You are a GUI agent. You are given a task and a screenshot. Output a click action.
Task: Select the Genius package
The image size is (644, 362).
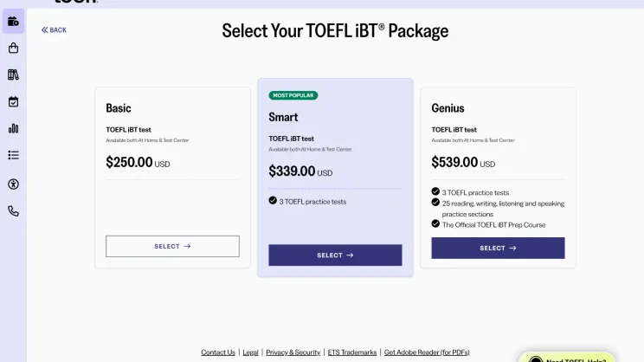(498, 248)
